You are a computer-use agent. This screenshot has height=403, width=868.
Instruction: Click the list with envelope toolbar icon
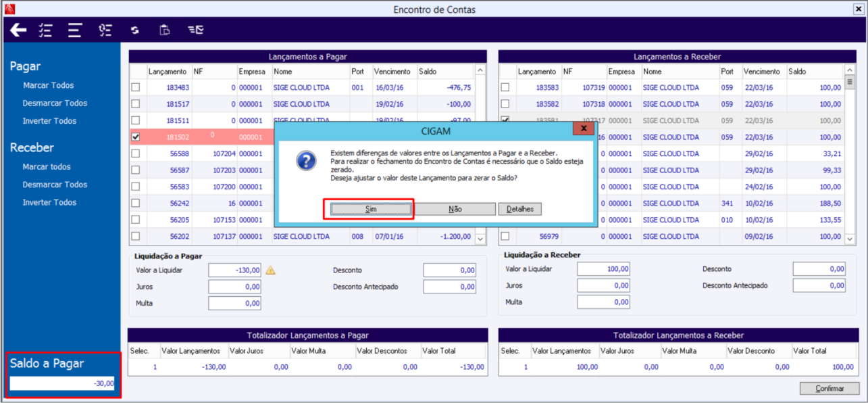tap(195, 30)
